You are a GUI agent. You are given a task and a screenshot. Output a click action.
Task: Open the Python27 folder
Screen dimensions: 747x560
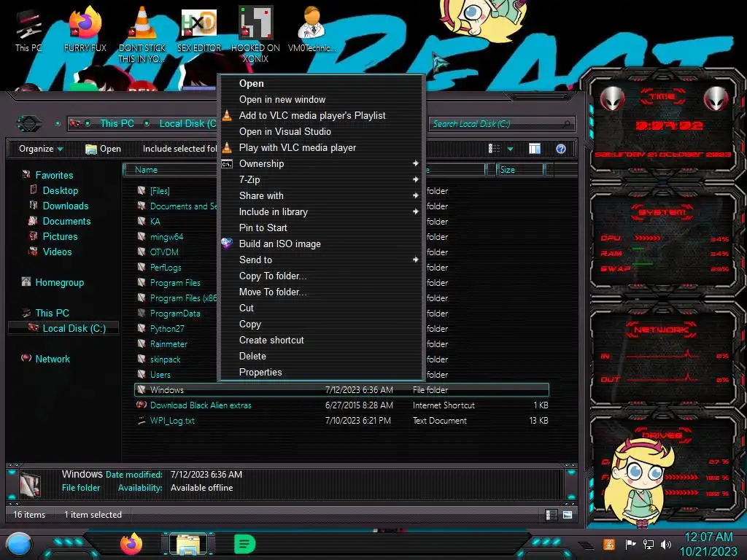[167, 329]
